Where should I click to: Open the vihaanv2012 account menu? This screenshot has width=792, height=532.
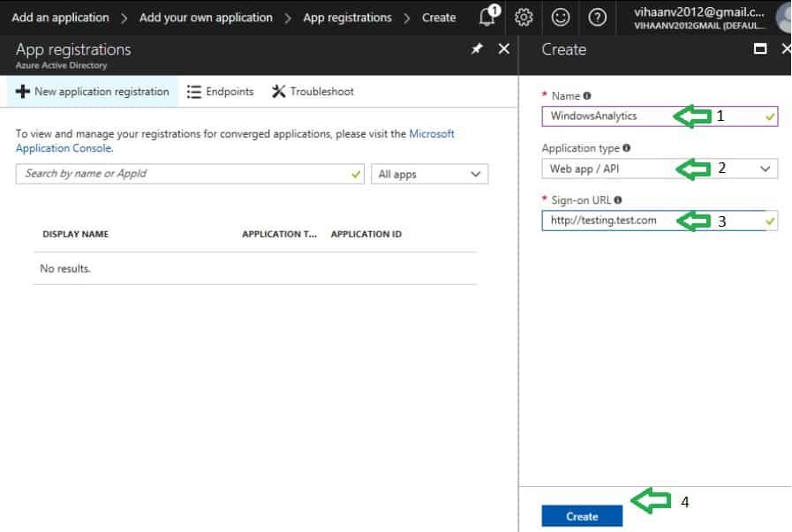[699, 18]
